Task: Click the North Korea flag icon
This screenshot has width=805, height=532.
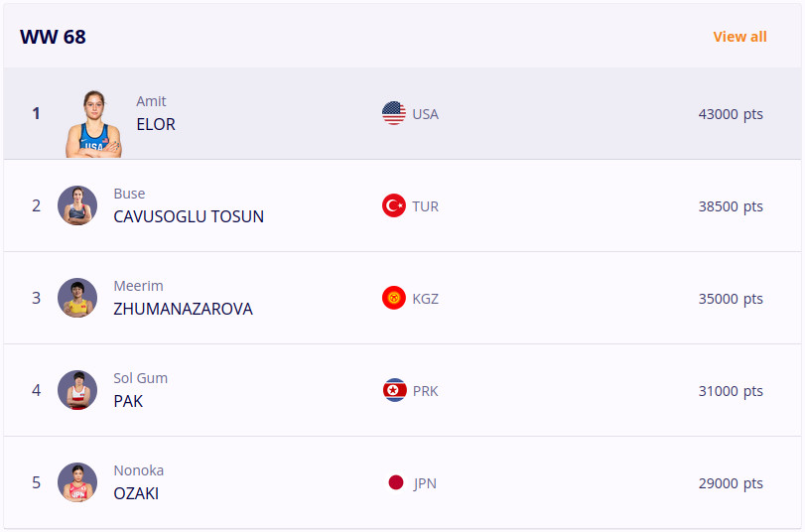Action: [394, 390]
